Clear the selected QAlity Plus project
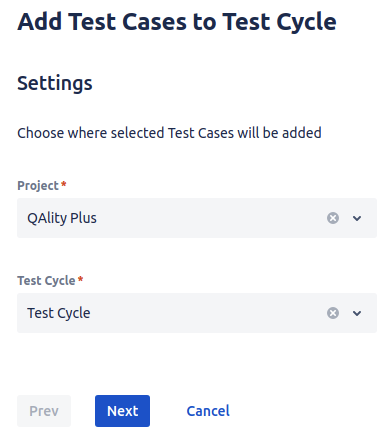391x443 pixels. pyautogui.click(x=333, y=218)
